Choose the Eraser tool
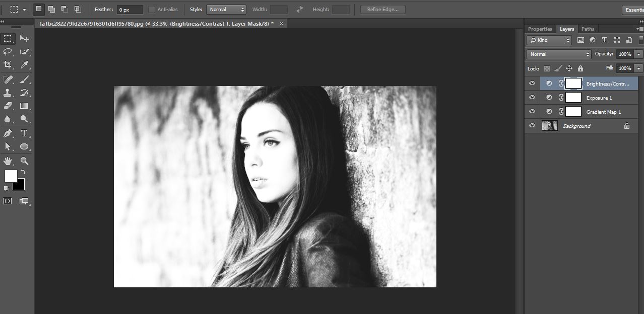644x314 pixels. click(8, 106)
